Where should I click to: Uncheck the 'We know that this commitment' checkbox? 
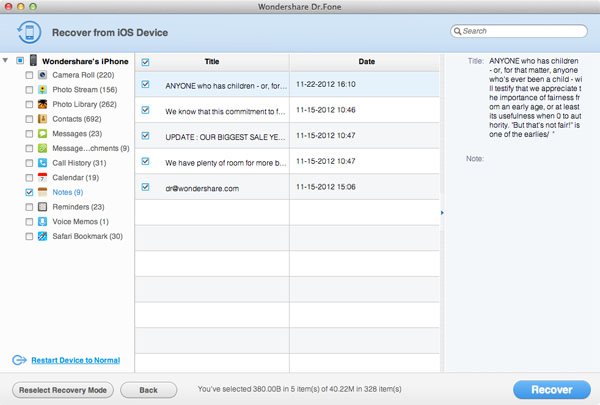(145, 110)
